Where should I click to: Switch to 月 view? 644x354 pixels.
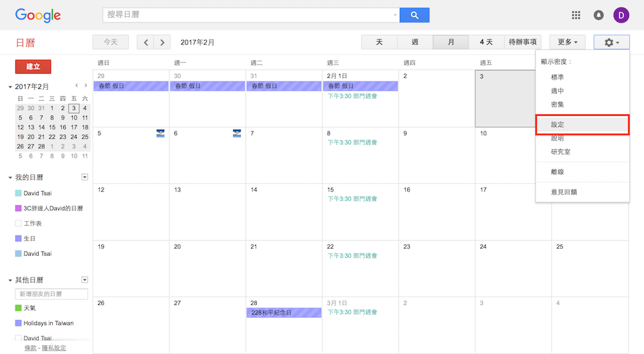click(x=451, y=42)
